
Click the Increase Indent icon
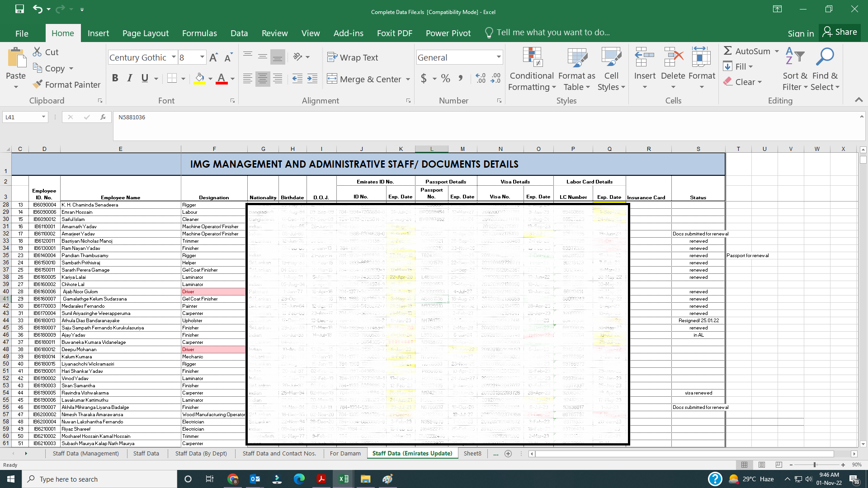coord(312,79)
